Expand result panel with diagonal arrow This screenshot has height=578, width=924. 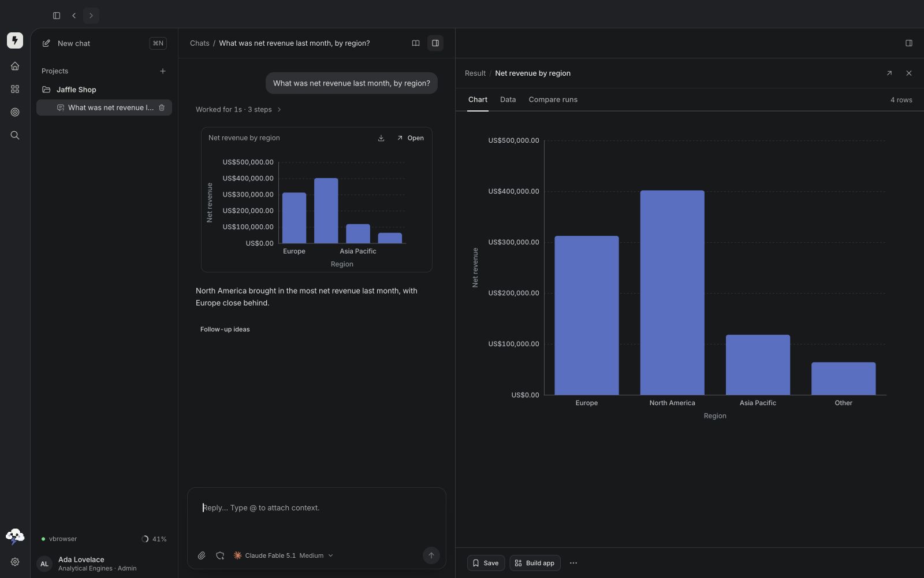889,73
